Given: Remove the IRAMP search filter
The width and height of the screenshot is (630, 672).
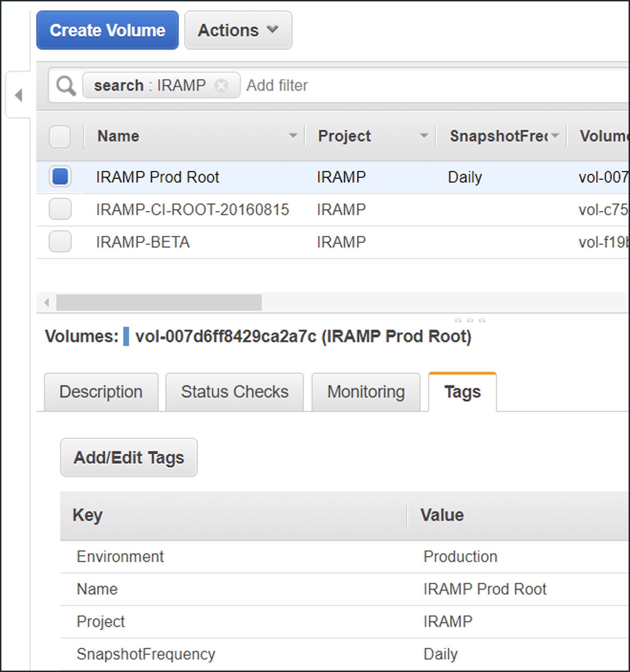Looking at the screenshot, I should point(221,85).
